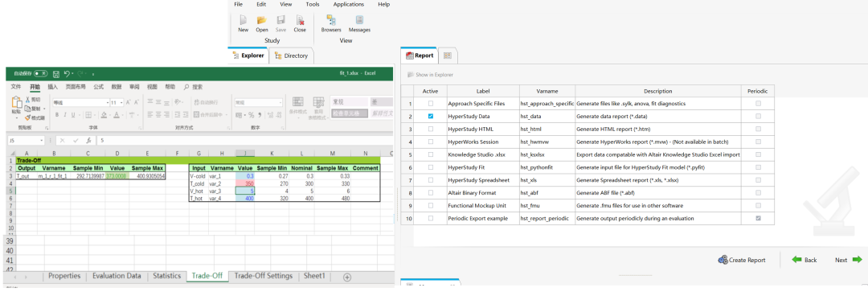868x292 pixels.
Task: Click the search magnifier in Excel ribbon
Action: pyautogui.click(x=186, y=87)
